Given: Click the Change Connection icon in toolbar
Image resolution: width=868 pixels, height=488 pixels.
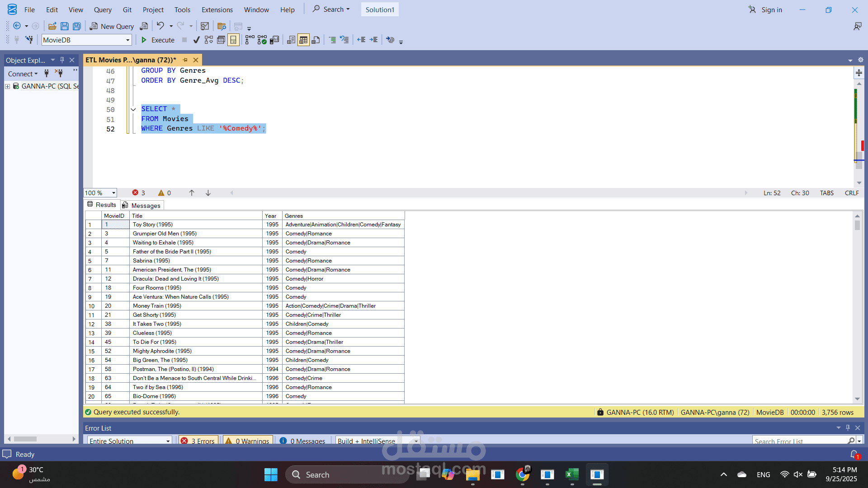Looking at the screenshot, I should (x=29, y=40).
